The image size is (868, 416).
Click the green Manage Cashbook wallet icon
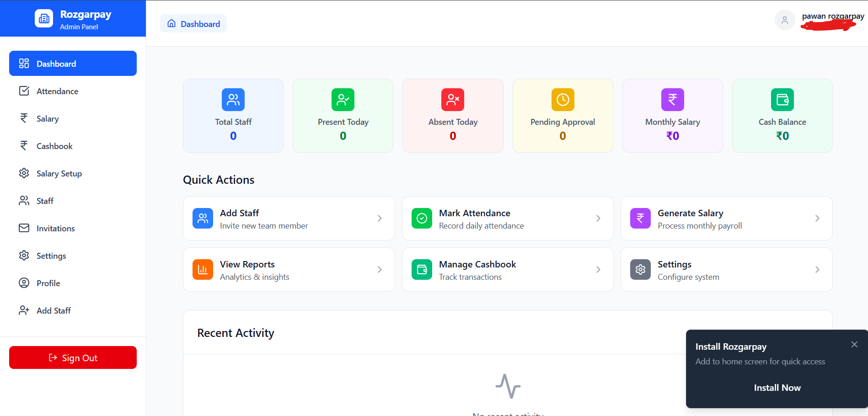tap(422, 270)
